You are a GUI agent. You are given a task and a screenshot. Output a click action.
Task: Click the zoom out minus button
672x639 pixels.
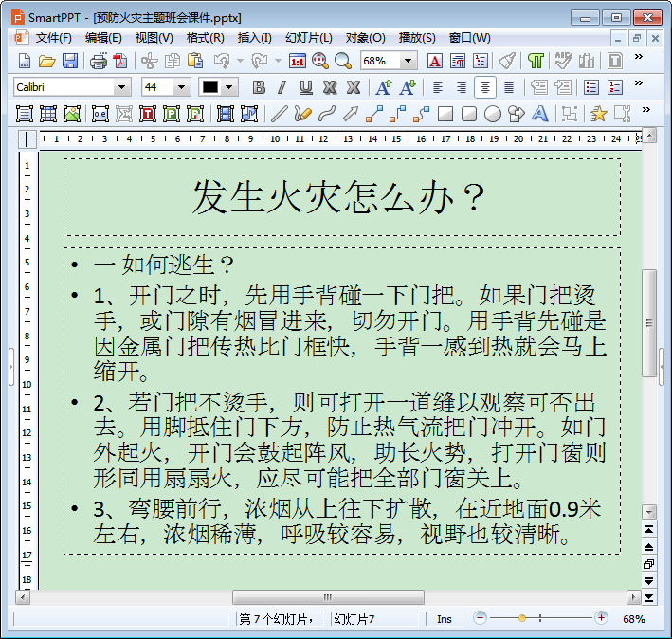[x=480, y=618]
